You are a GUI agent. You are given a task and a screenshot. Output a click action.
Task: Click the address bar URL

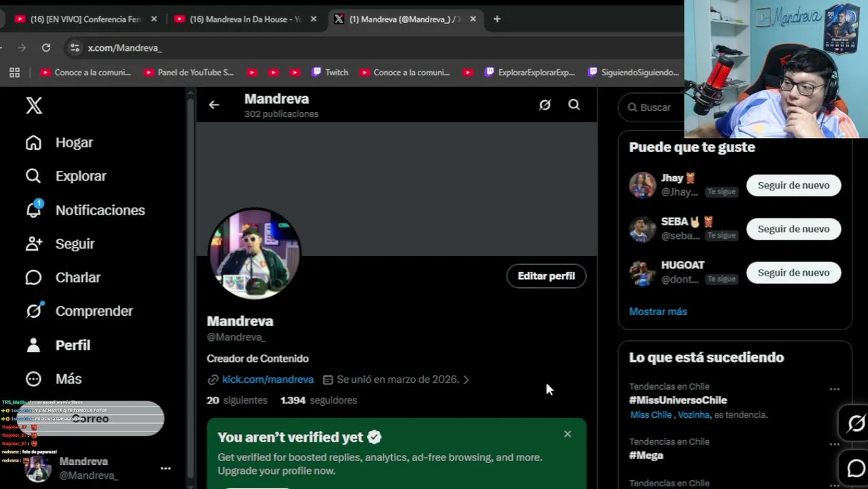(x=124, y=48)
